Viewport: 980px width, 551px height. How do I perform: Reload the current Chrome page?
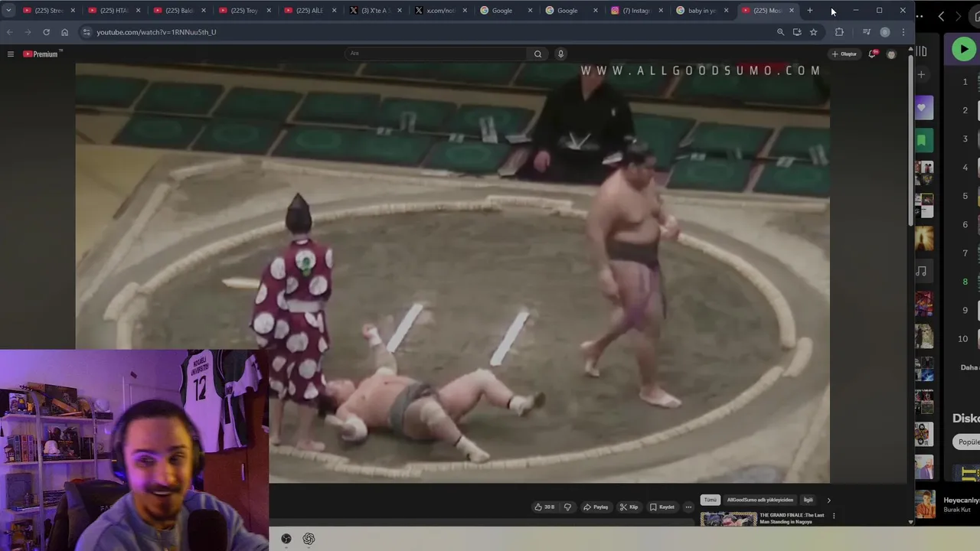click(x=46, y=32)
